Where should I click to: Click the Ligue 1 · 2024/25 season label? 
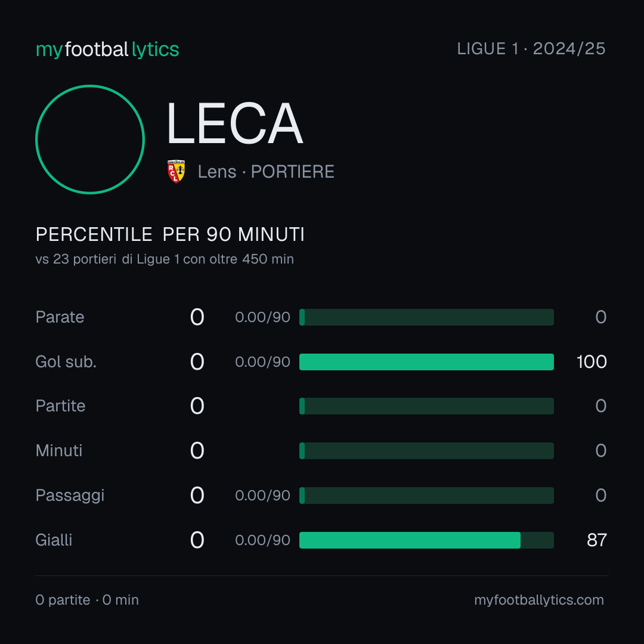coord(531,49)
